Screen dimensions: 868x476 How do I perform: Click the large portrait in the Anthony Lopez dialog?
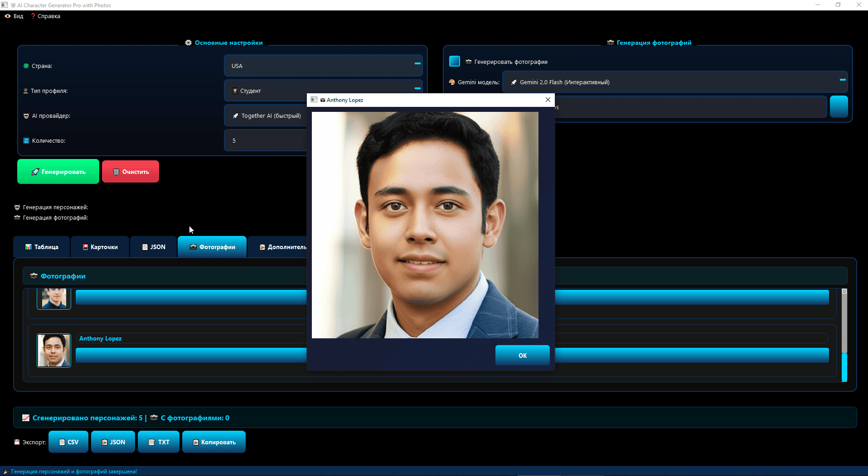425,225
